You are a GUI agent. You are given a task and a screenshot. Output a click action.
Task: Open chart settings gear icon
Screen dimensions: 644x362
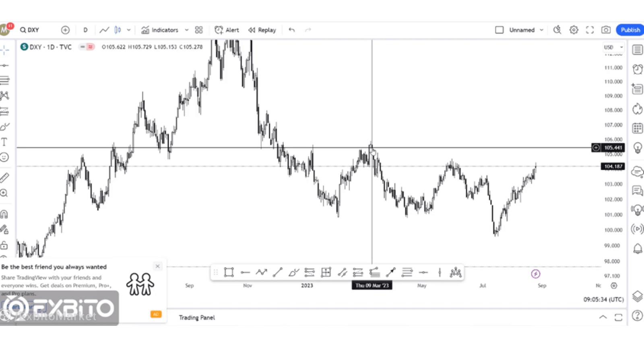tap(574, 30)
